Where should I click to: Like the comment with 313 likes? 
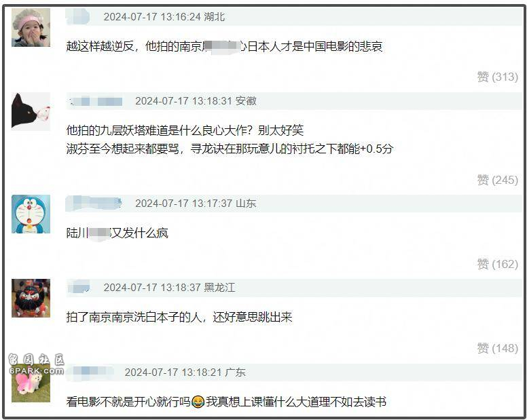tap(497, 77)
